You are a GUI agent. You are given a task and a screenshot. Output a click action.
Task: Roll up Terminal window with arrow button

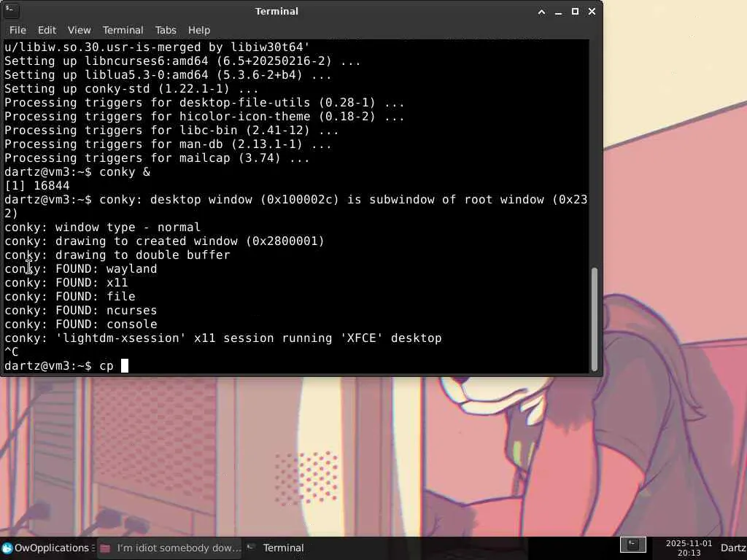(542, 12)
